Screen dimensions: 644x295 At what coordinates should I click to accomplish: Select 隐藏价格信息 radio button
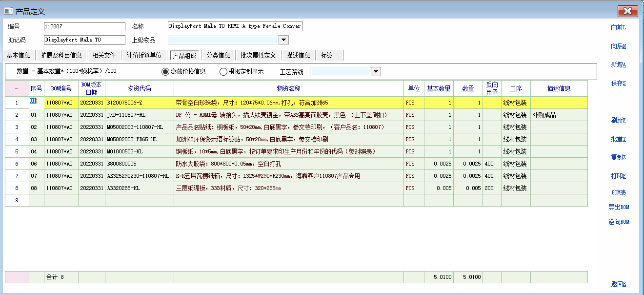pyautogui.click(x=165, y=72)
